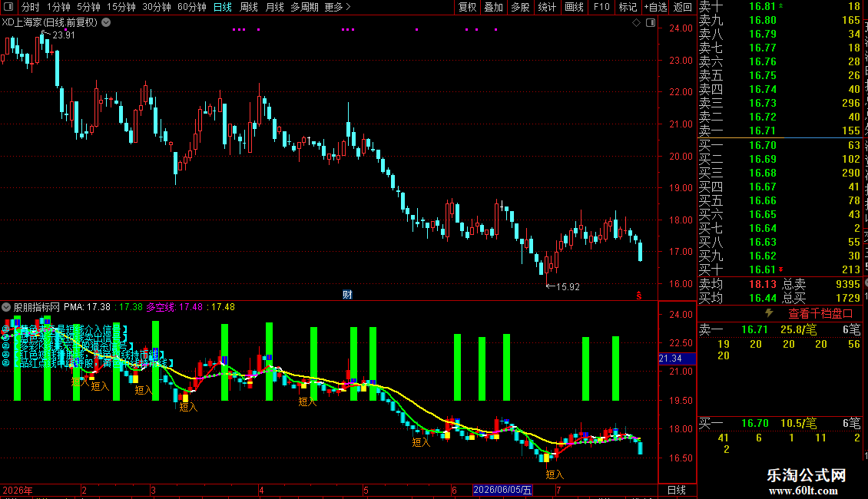
Task: Click PMA: 17.38 indicator value
Action: coord(87,306)
